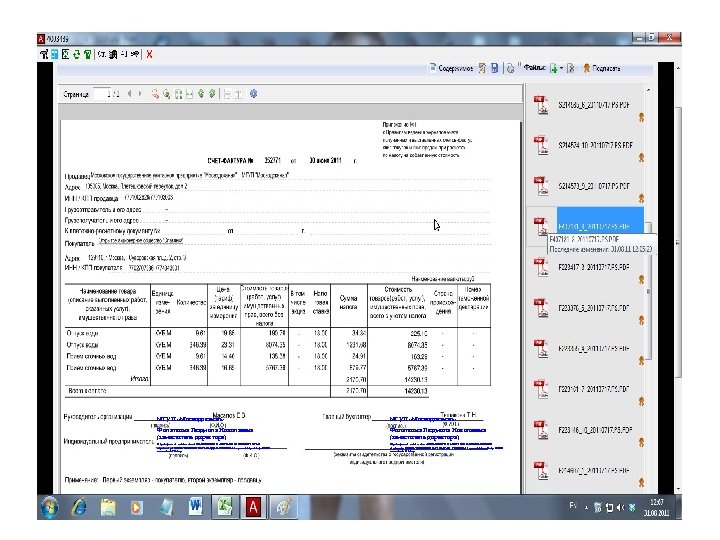Click the taskbar clock showing 12:07

(x=657, y=507)
